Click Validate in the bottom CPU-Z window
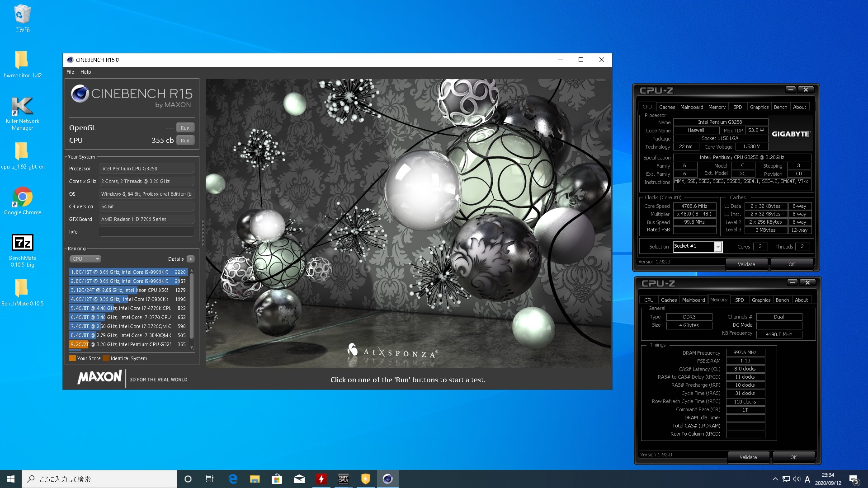Image resolution: width=868 pixels, height=488 pixels. [x=748, y=457]
